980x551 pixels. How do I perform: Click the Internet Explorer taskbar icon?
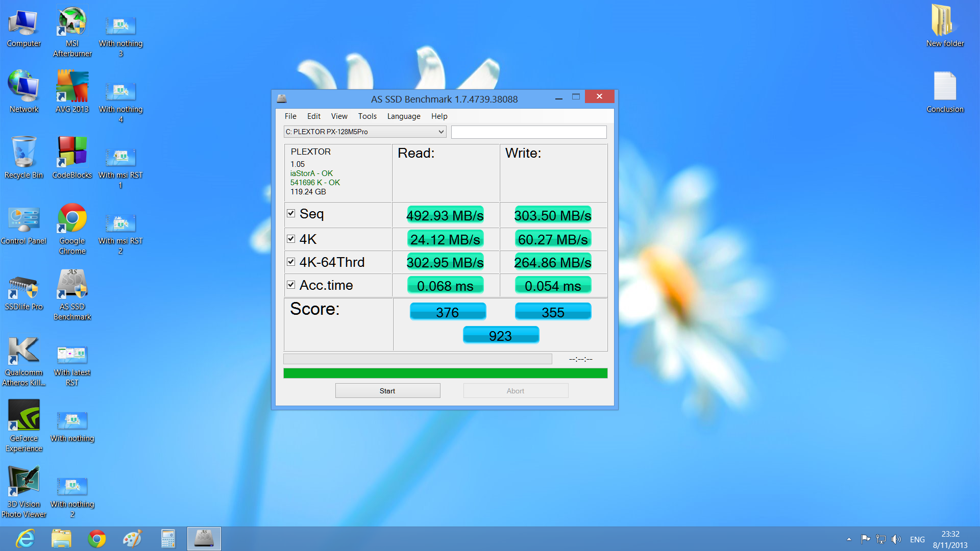26,539
